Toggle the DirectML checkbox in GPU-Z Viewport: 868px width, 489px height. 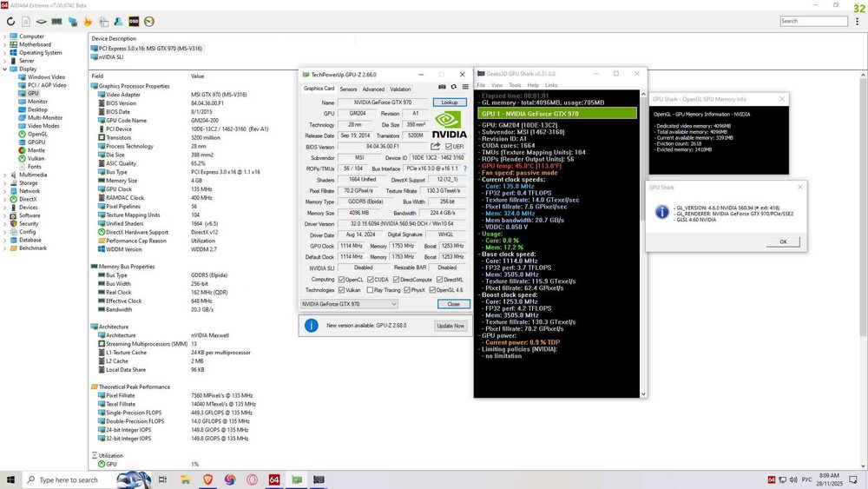point(439,280)
